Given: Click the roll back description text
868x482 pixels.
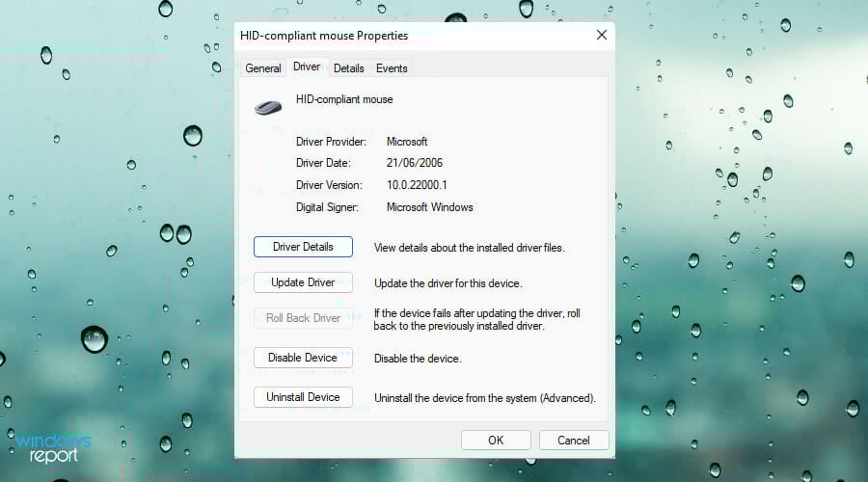Looking at the screenshot, I should click(x=476, y=319).
